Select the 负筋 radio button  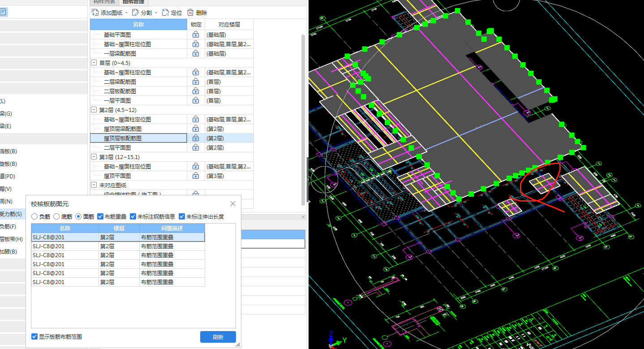[x=34, y=216]
